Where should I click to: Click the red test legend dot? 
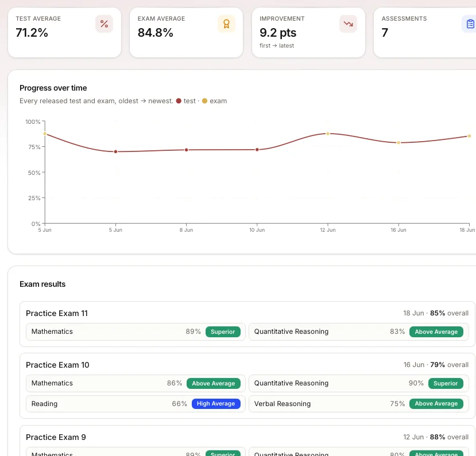179,101
